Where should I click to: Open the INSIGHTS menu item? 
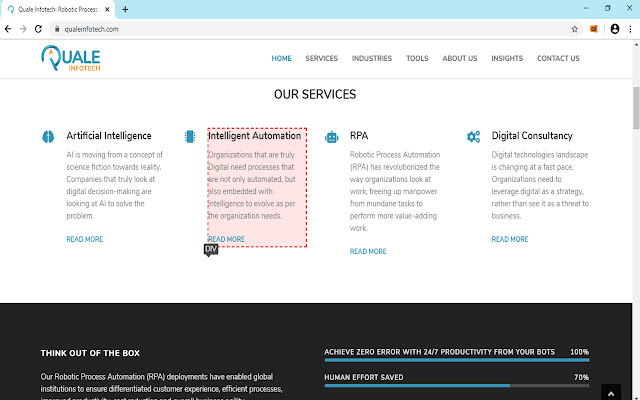tap(507, 58)
